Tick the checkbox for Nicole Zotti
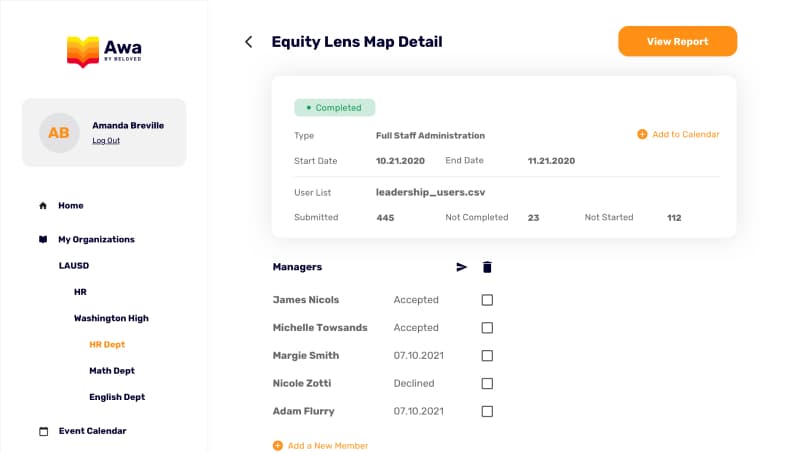 click(487, 383)
